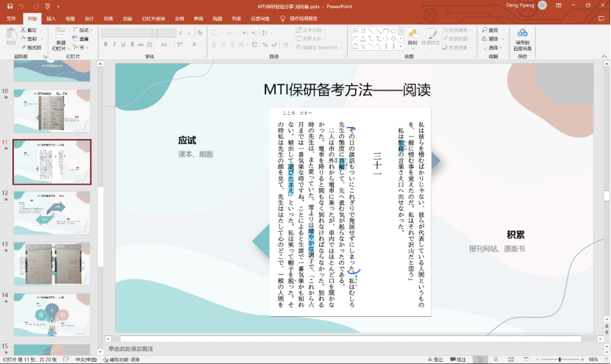Select slide 10 thumbnail
This screenshot has width=611, height=364.
click(x=51, y=112)
